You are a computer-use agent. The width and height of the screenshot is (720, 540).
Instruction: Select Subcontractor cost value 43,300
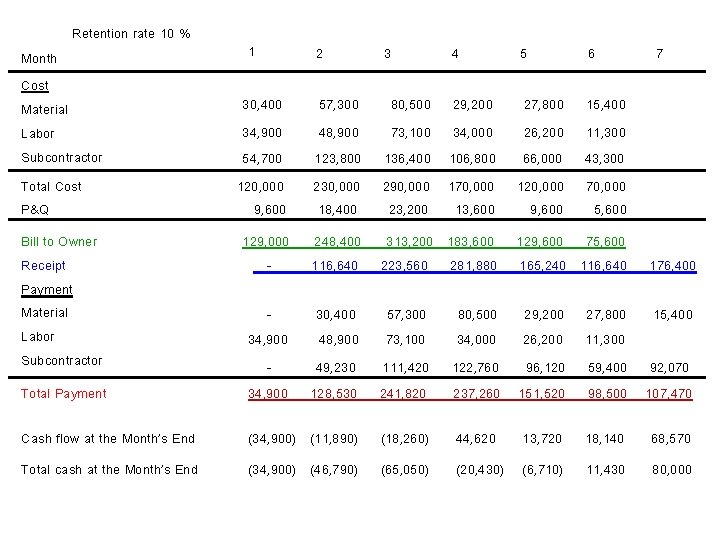click(604, 159)
